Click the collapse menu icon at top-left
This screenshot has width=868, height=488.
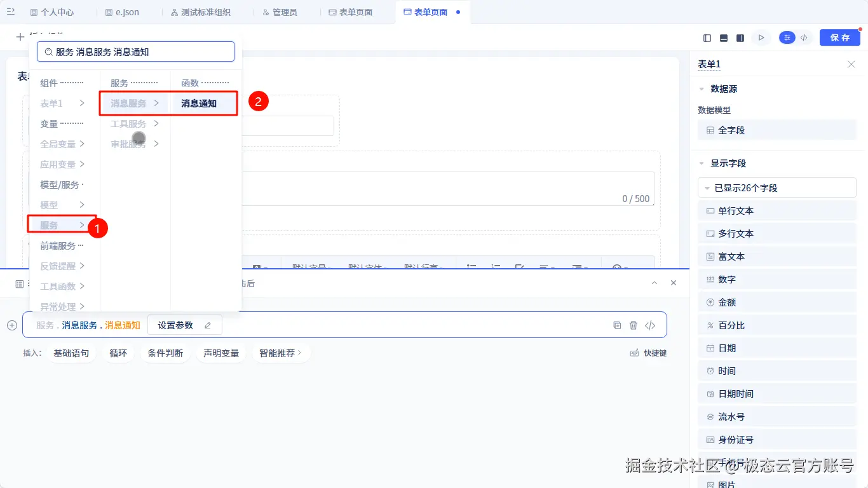[x=10, y=12]
